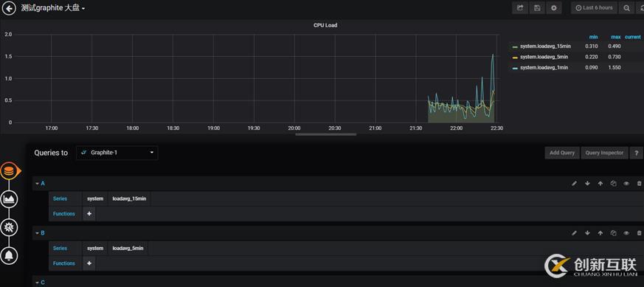Toggle edit mode pencil for query B
This screenshot has width=644, height=287.
574,233
